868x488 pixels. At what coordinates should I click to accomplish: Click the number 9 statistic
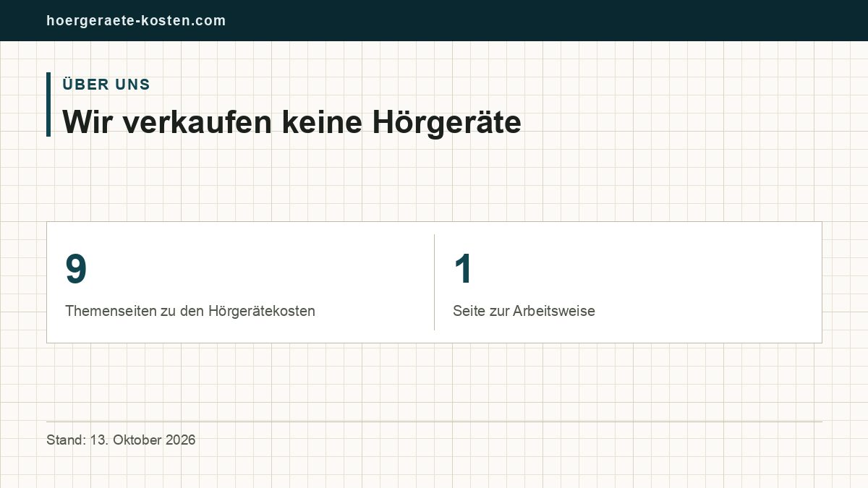76,269
